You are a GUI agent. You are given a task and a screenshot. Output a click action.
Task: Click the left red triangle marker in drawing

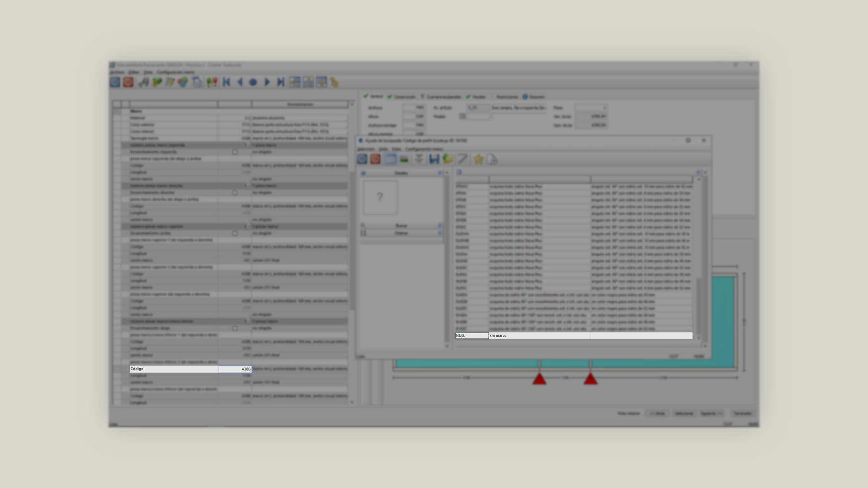coord(539,379)
